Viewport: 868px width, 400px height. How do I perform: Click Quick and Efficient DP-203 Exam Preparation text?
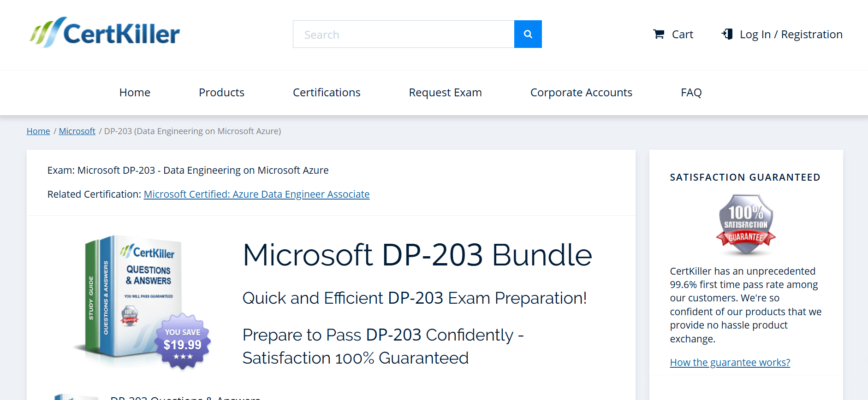[415, 298]
